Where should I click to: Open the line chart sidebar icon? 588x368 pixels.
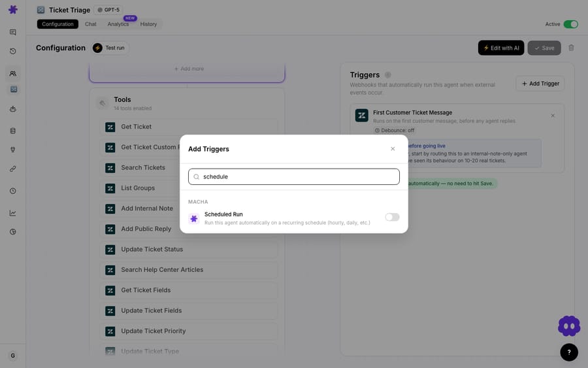13,213
